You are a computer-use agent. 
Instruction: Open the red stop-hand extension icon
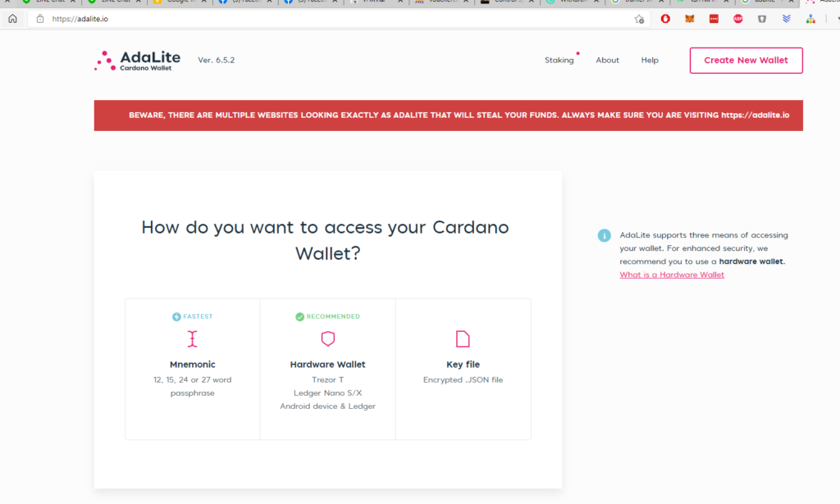tap(665, 19)
